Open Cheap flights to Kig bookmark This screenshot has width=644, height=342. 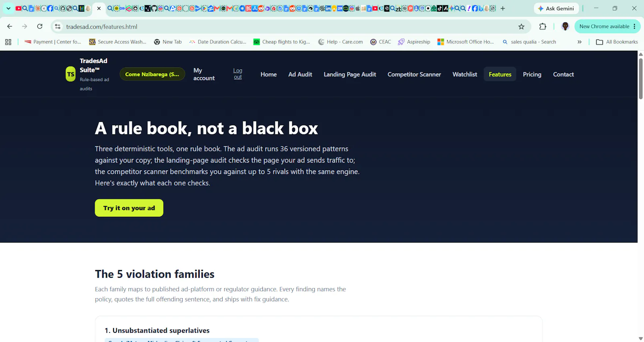(x=282, y=42)
